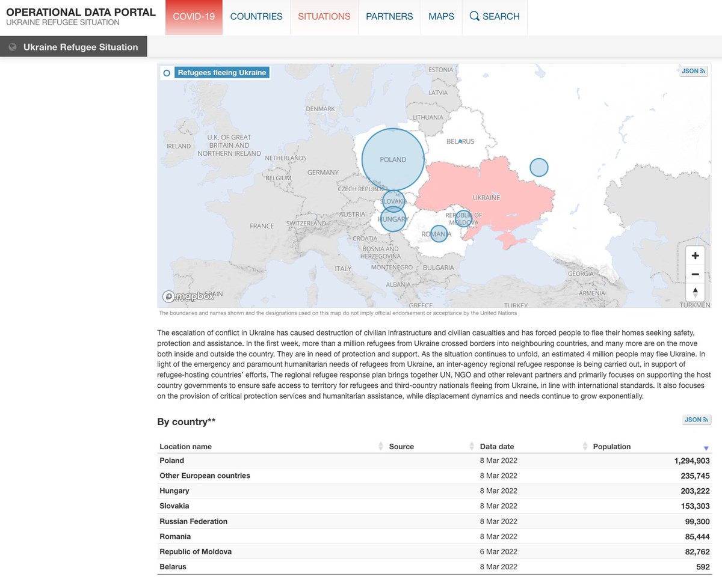This screenshot has width=722, height=588.
Task: Sort table by Location name arrows
Action: click(380, 446)
